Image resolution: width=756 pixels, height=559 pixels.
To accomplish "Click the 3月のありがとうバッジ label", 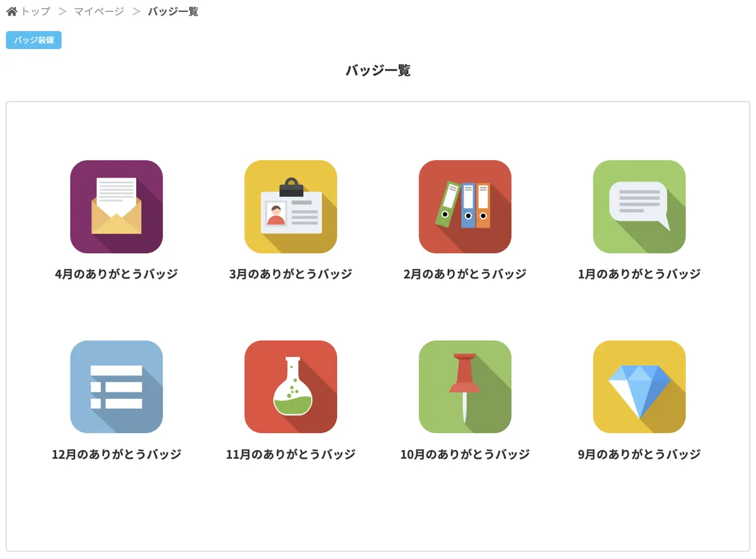I will click(x=290, y=274).
